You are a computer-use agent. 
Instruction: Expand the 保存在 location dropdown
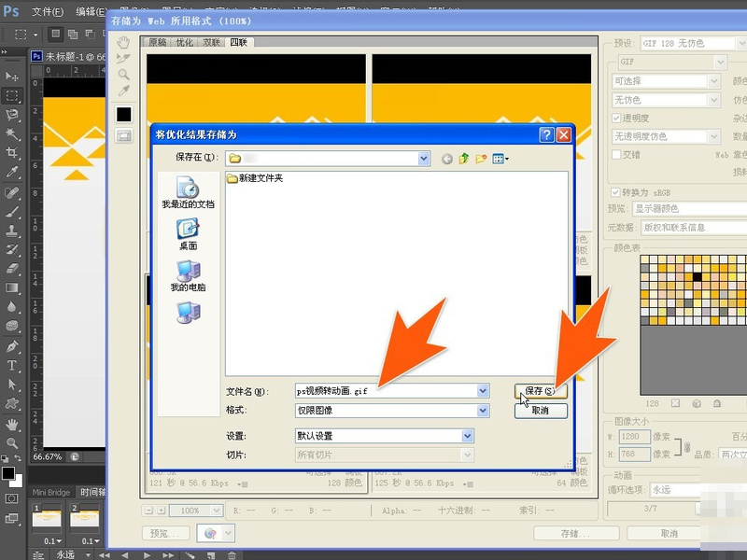click(x=424, y=159)
